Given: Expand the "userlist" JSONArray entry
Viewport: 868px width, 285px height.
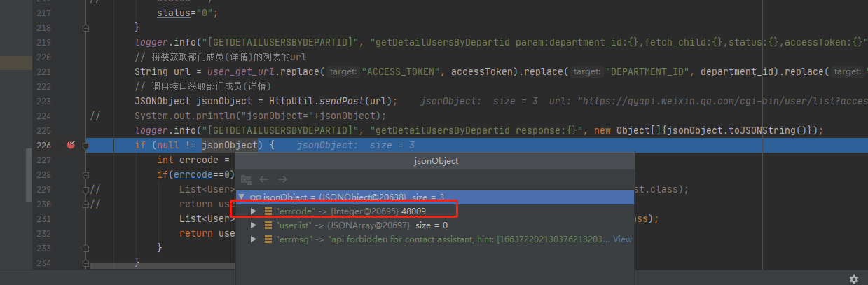Looking at the screenshot, I should coord(254,225).
